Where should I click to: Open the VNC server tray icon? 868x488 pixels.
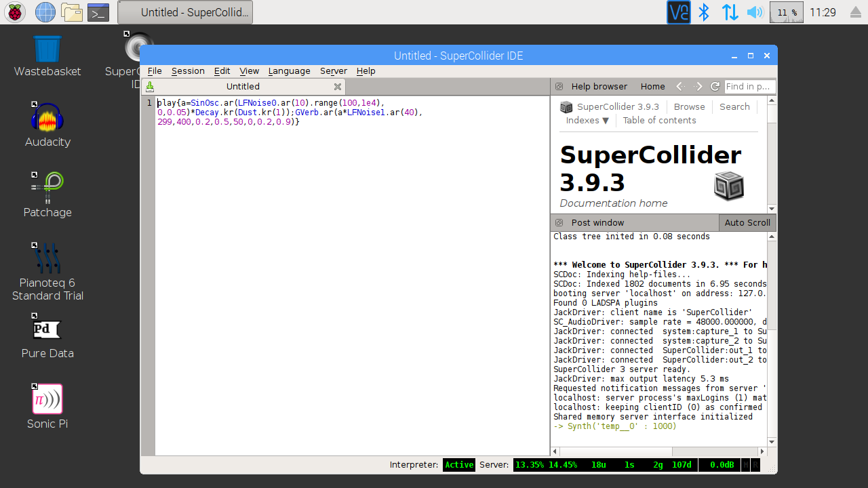(678, 12)
